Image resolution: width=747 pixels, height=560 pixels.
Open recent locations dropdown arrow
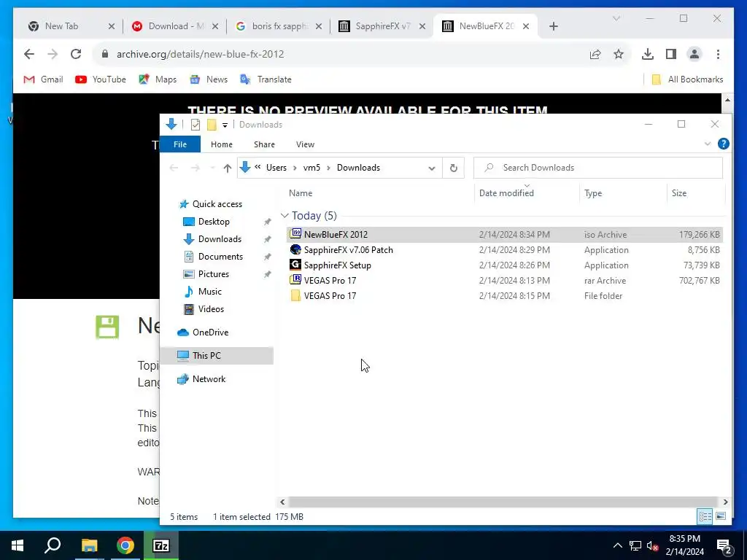tap(212, 168)
